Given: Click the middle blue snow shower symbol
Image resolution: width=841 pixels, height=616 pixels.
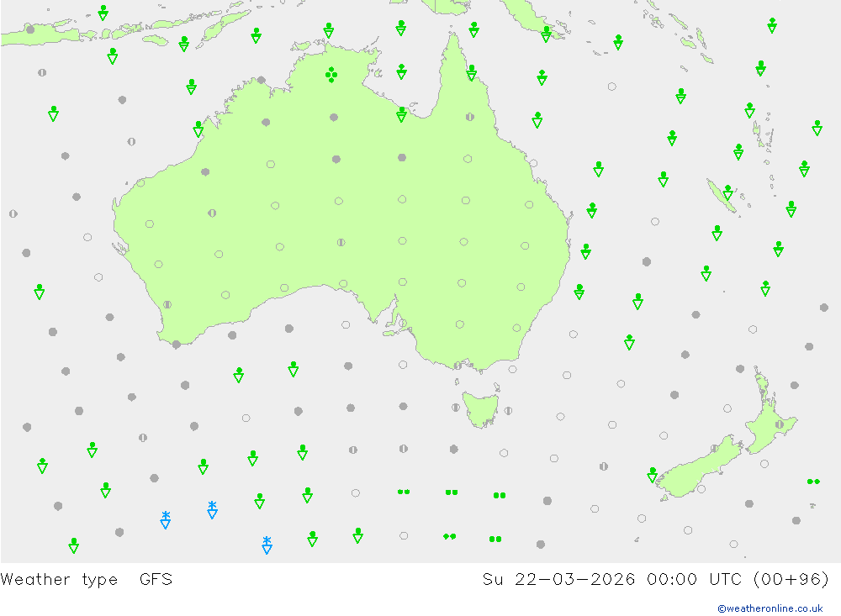Looking at the screenshot, I should click(213, 510).
